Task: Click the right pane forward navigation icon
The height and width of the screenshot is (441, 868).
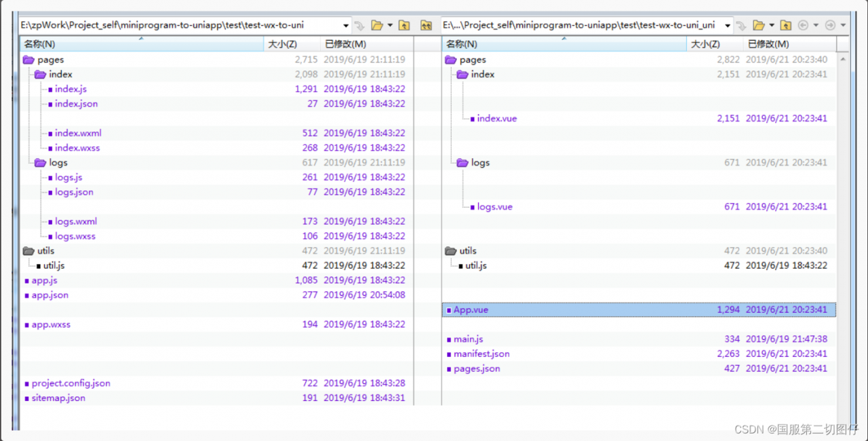Action: point(830,25)
